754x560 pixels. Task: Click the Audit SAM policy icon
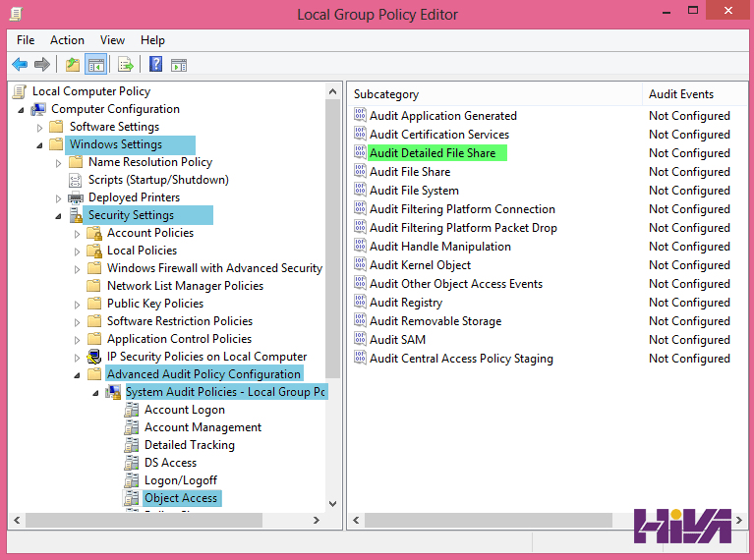coord(360,339)
